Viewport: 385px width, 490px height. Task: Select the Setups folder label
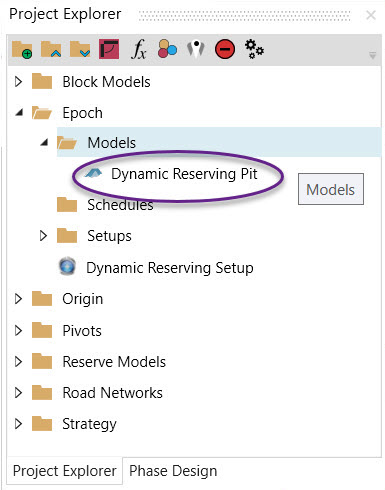click(109, 236)
